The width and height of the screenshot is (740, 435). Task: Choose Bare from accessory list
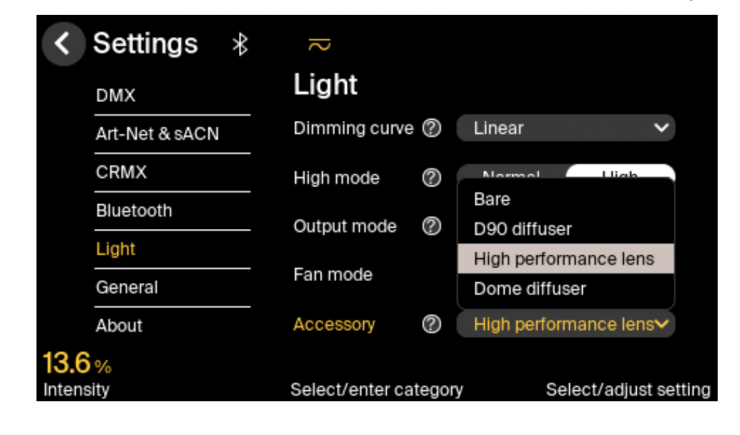click(492, 199)
